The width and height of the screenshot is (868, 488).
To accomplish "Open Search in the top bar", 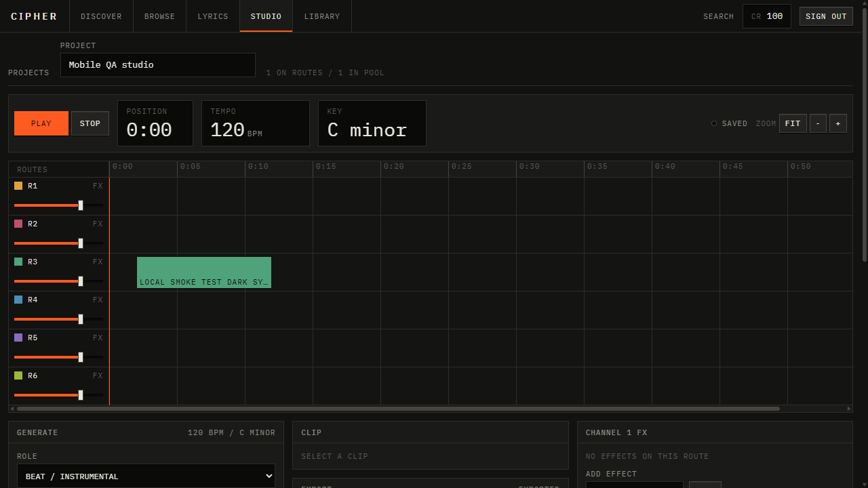I will [x=718, y=16].
